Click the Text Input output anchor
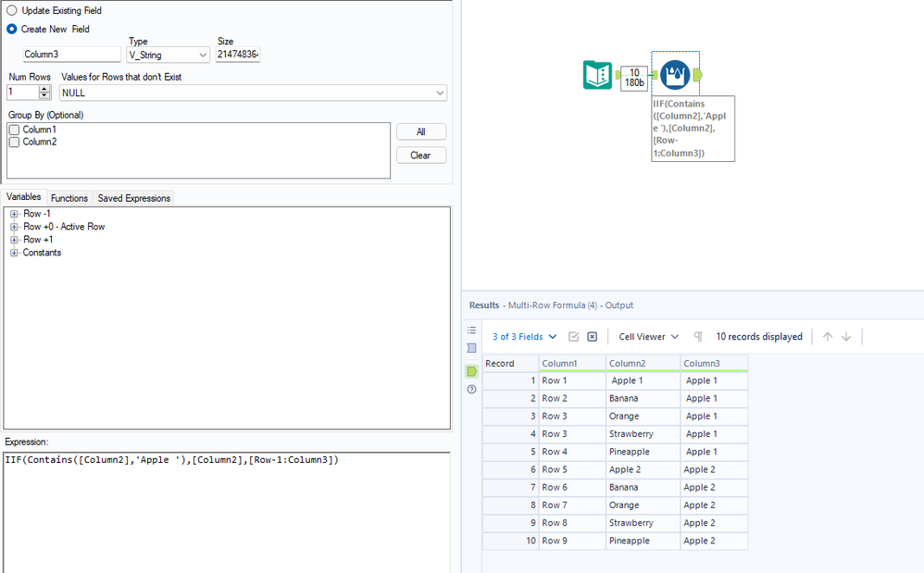The height and width of the screenshot is (573, 924). coord(617,75)
